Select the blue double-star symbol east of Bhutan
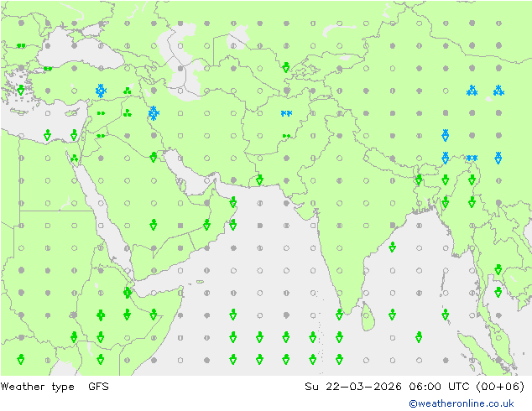Image resolution: width=532 pixels, height=411 pixels. tap(472, 158)
